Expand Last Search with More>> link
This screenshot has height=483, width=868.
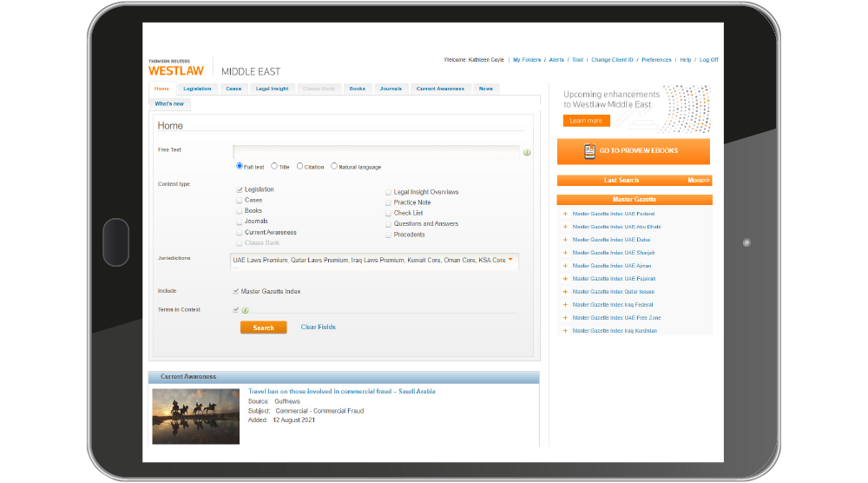click(x=699, y=181)
